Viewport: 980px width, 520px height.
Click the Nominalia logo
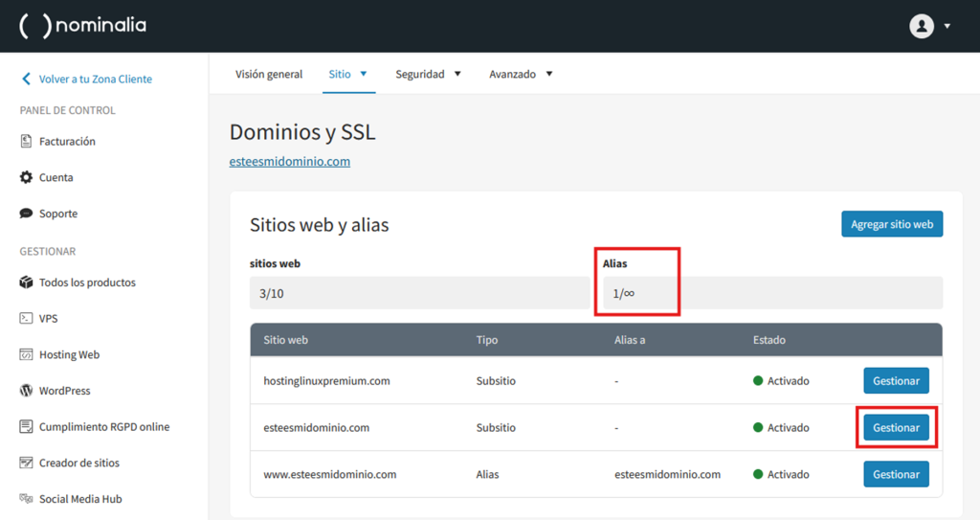click(82, 26)
